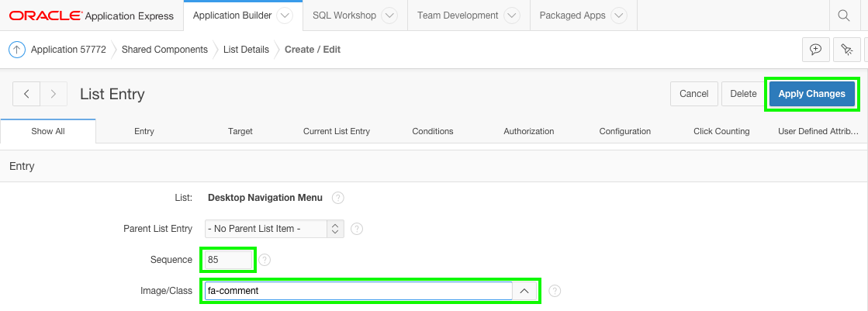Image resolution: width=868 pixels, height=311 pixels.
Task: Select the Conditions tab
Action: [x=432, y=131]
